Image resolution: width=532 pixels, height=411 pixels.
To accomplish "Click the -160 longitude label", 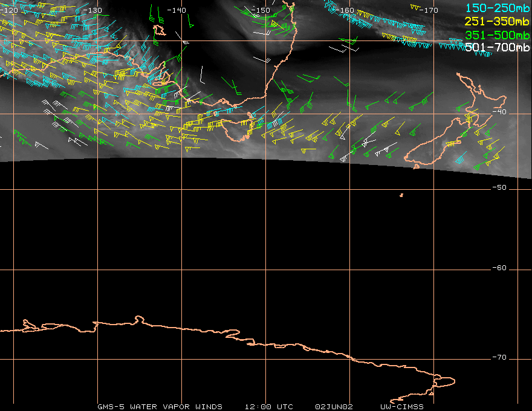I will tap(345, 10).
